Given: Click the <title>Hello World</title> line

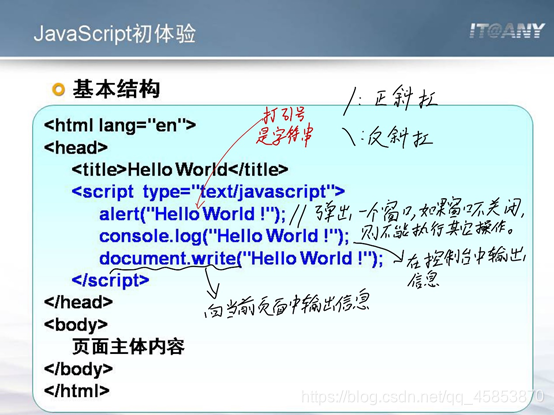Looking at the screenshot, I should pos(180,170).
